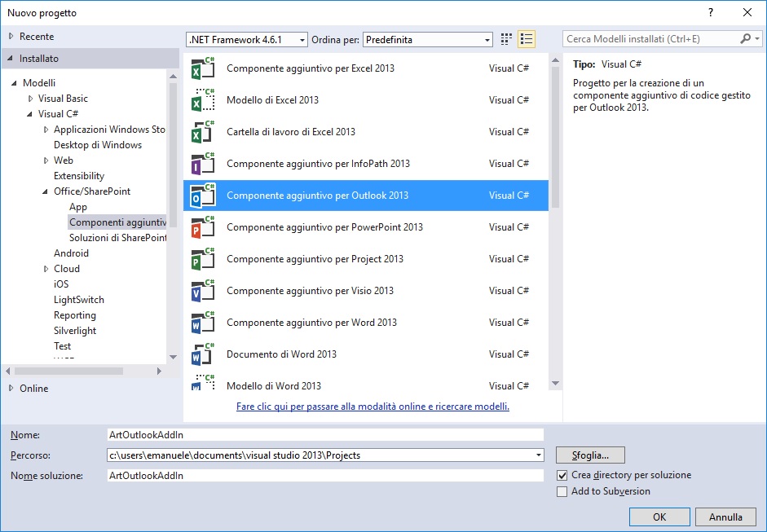Screen dimensions: 767x532
Task: Expand the Visual Basic tree node
Action: [30, 99]
